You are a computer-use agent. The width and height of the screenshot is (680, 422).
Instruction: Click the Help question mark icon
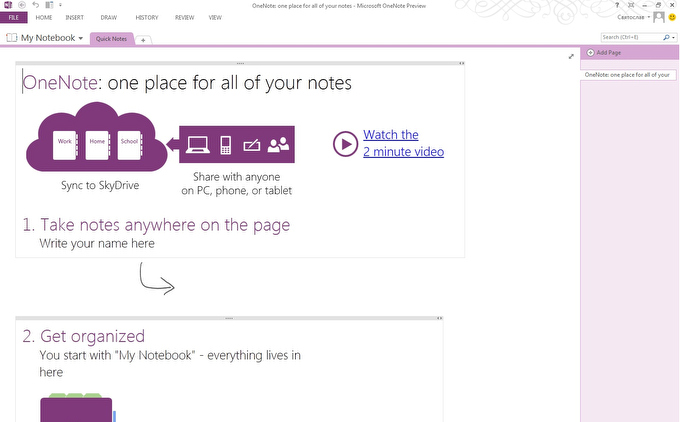click(x=617, y=5)
